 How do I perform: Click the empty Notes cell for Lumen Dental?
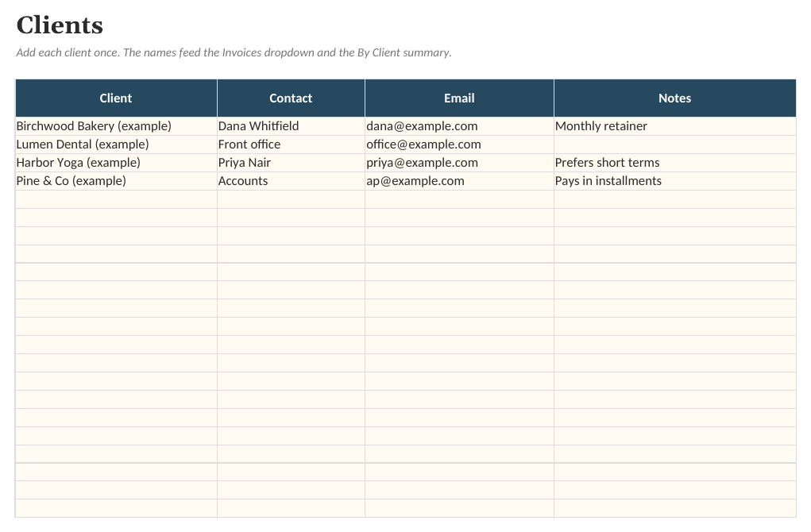[x=675, y=145]
